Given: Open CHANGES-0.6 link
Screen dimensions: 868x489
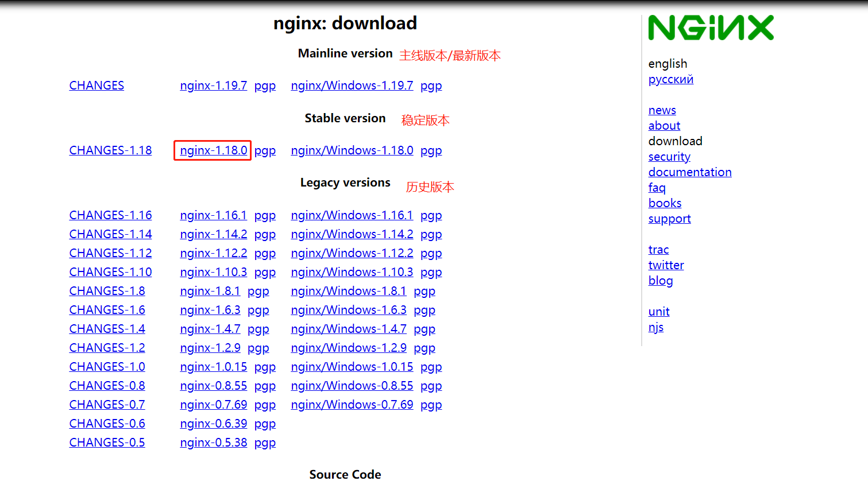Looking at the screenshot, I should coord(107,424).
